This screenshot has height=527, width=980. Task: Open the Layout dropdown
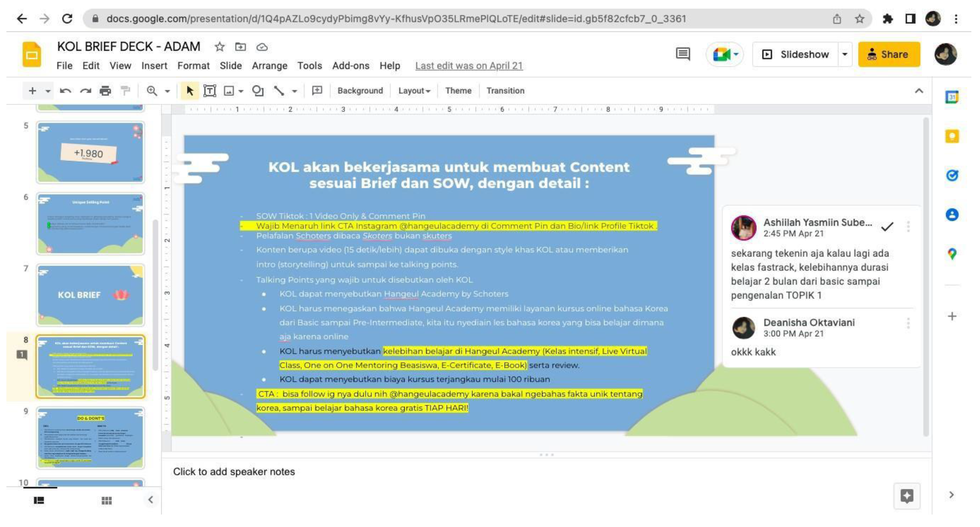pos(414,91)
